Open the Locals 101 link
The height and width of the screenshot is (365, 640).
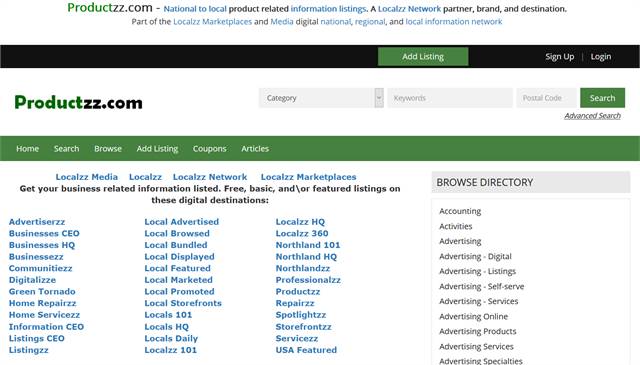168,315
